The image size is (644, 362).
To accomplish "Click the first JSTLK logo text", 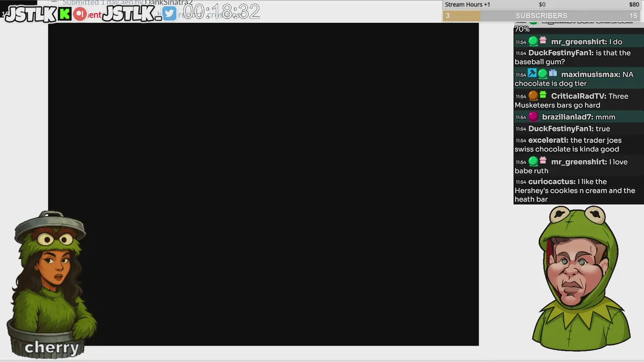I will [x=30, y=14].
